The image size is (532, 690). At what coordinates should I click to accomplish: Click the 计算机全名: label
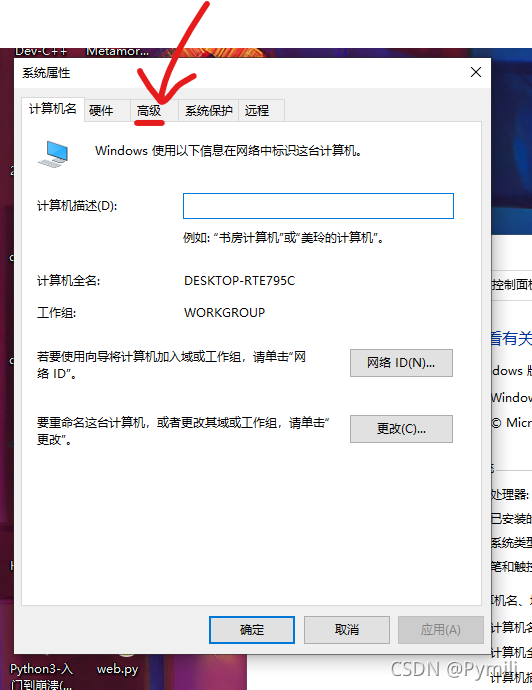point(69,281)
